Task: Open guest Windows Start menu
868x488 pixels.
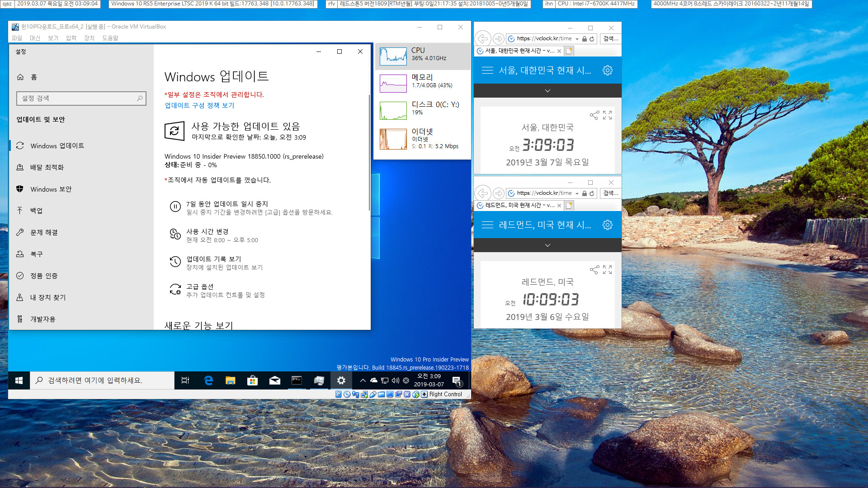Action: [x=19, y=380]
